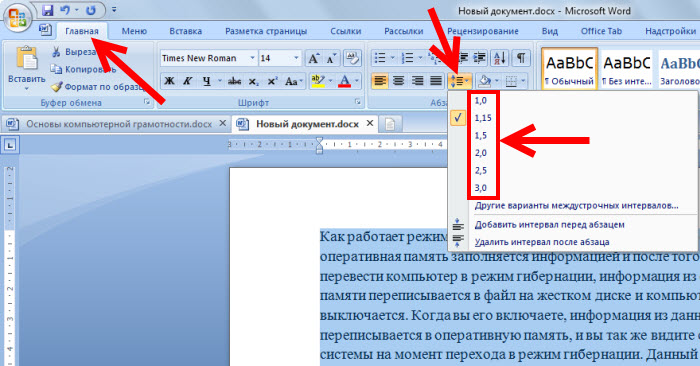Switch to Основы компьютерной грамотности.docx tab

(x=119, y=124)
